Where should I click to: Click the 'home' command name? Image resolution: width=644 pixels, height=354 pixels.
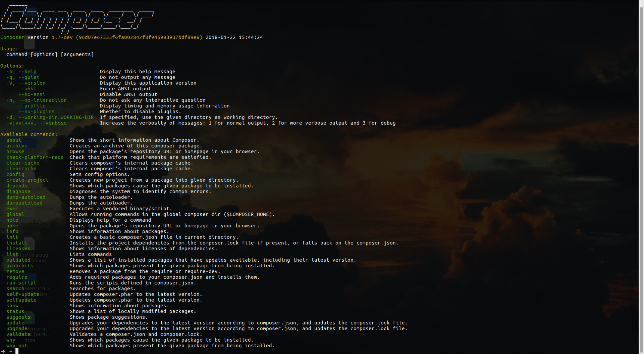tap(12, 226)
